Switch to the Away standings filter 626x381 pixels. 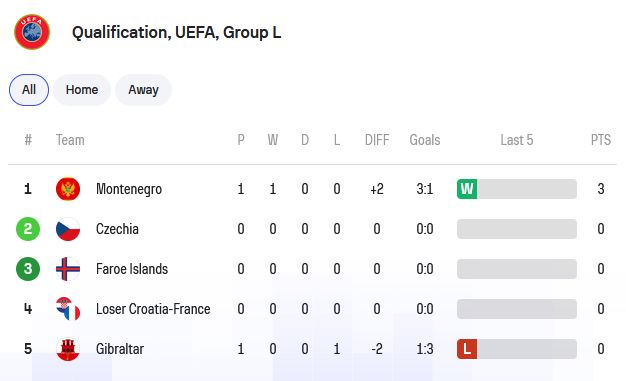[x=143, y=90]
